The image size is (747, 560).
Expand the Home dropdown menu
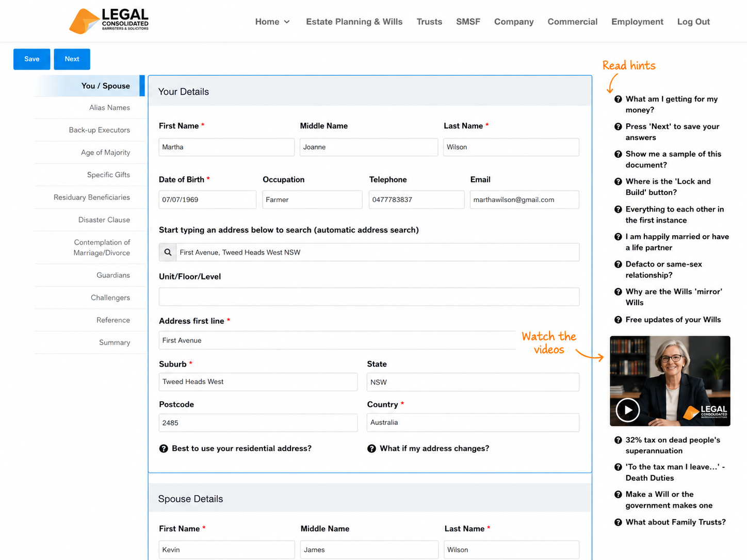[x=272, y=22]
